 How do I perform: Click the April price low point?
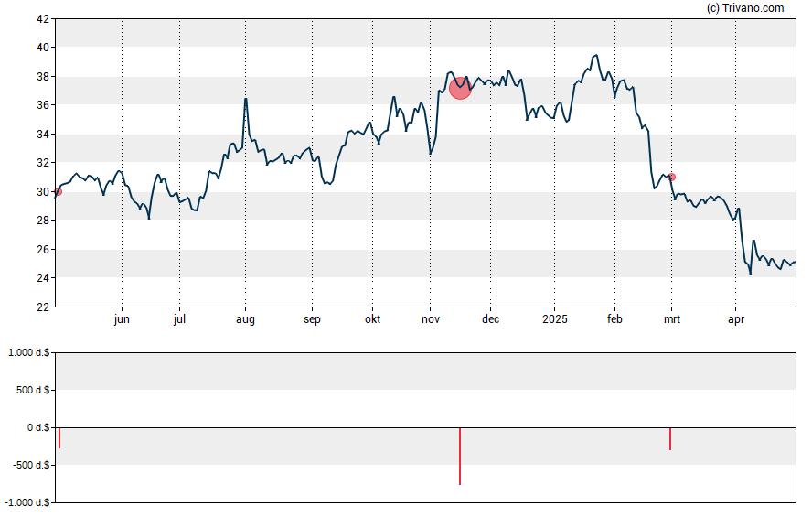coord(751,274)
